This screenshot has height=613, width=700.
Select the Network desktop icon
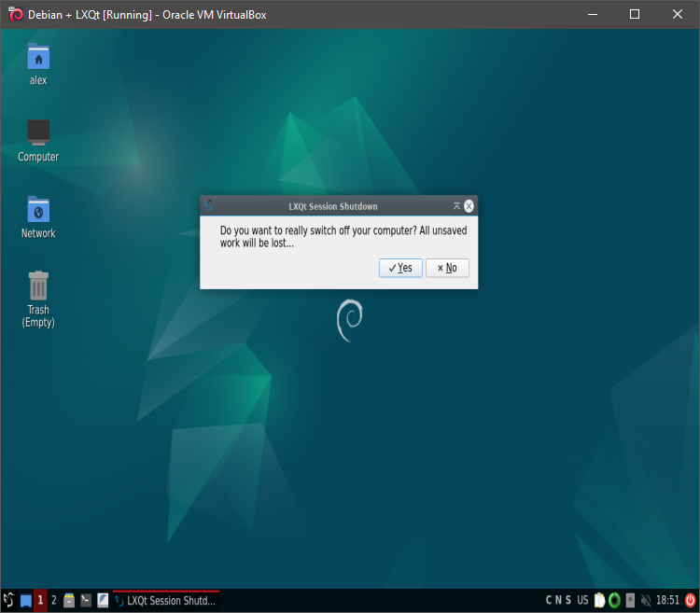[x=38, y=217]
